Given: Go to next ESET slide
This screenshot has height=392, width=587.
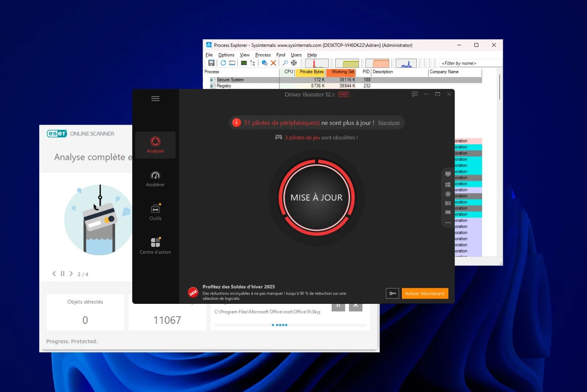Looking at the screenshot, I should (x=71, y=274).
